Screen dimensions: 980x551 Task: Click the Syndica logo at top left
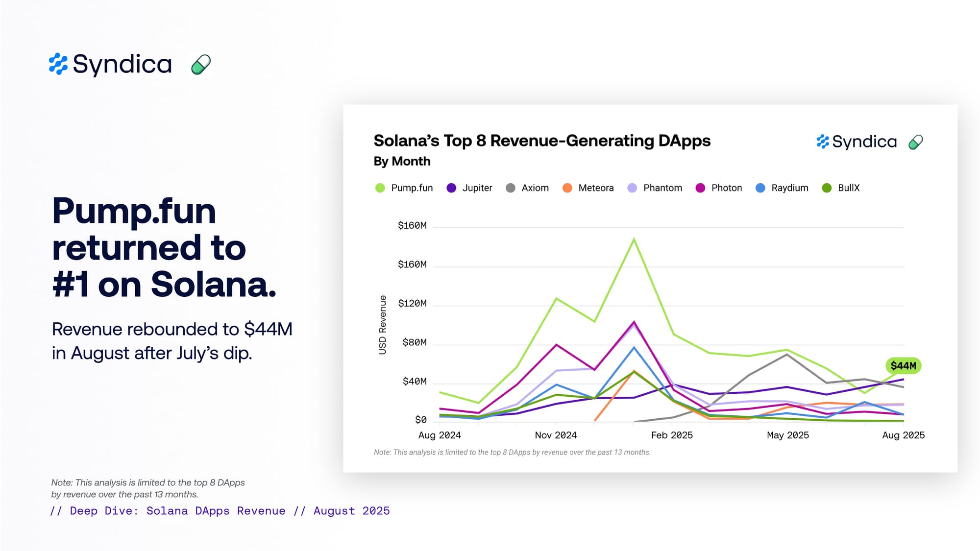click(110, 64)
